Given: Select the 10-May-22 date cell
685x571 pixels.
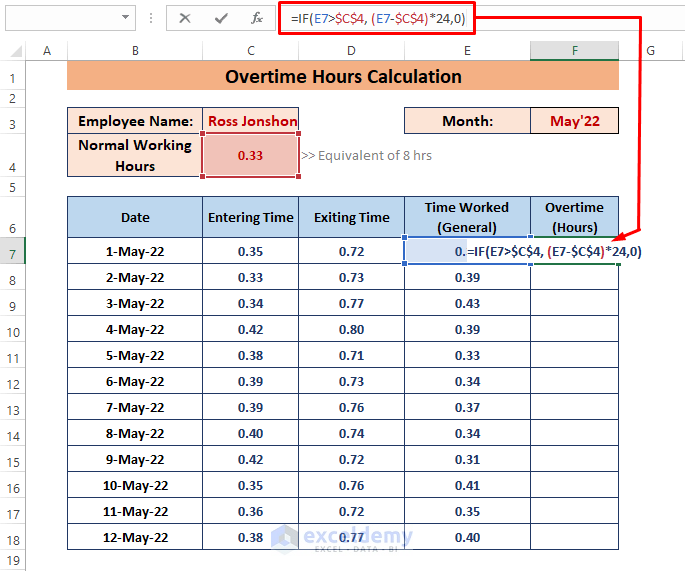Looking at the screenshot, I should click(135, 485).
